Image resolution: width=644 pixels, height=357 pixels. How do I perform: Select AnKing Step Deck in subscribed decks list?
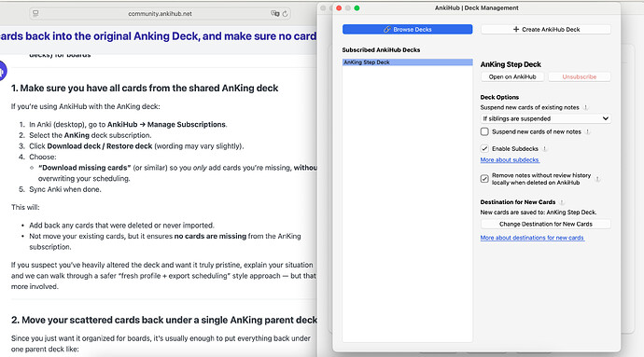[408, 62]
